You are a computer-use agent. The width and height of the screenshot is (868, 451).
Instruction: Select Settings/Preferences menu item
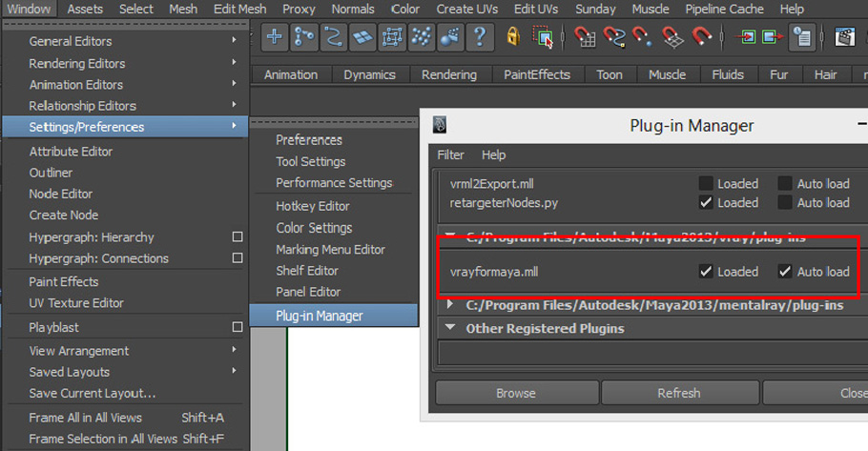tap(125, 127)
